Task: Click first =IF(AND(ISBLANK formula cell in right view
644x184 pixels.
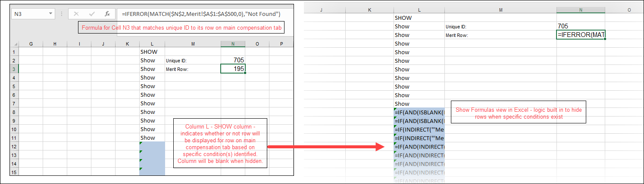Action: 419,113
